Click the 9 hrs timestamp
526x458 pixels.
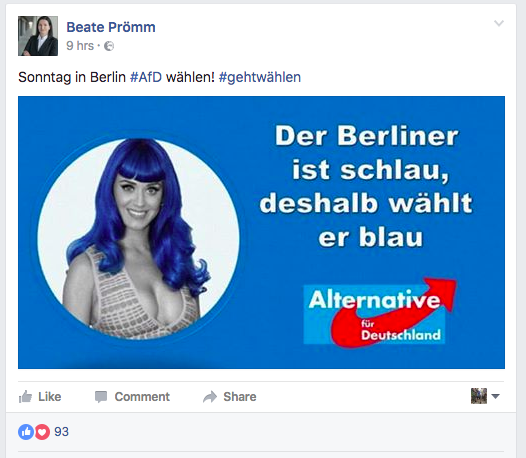click(80, 46)
